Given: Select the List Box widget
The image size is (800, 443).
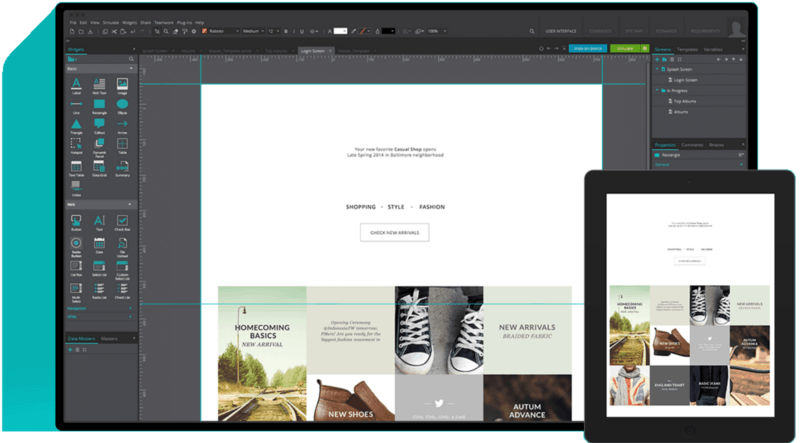Looking at the screenshot, I should pos(76,269).
